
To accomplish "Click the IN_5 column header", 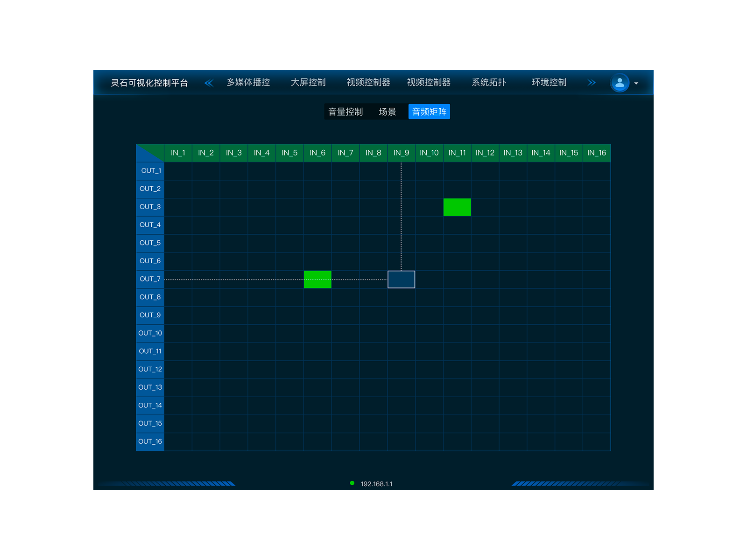I will coord(289,153).
